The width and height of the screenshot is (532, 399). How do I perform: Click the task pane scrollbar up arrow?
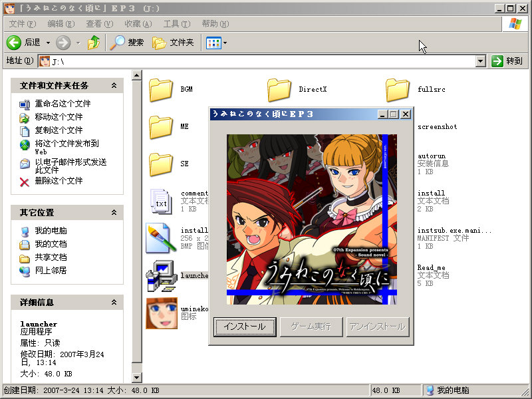136,75
